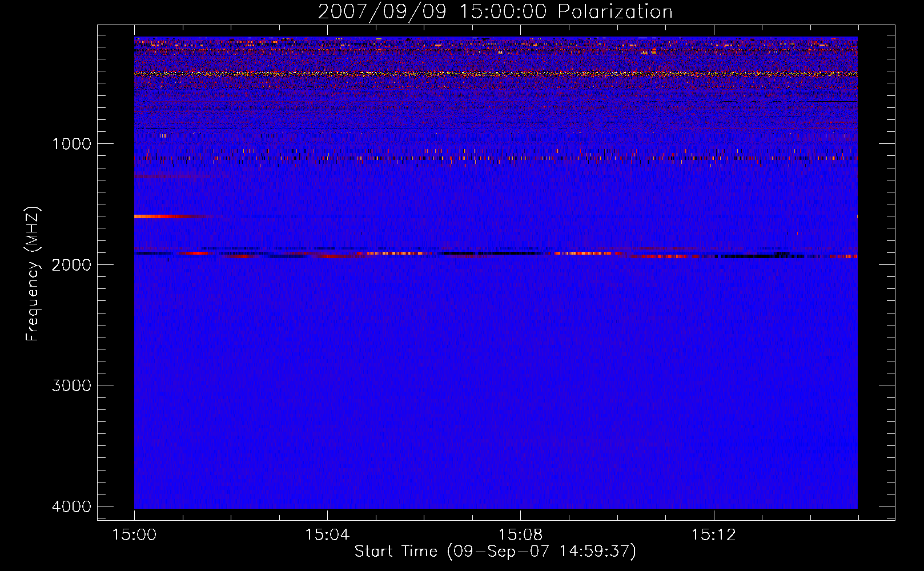
Task: Click the black margin right of the spectrogram
Action: pyautogui.click(x=876, y=272)
